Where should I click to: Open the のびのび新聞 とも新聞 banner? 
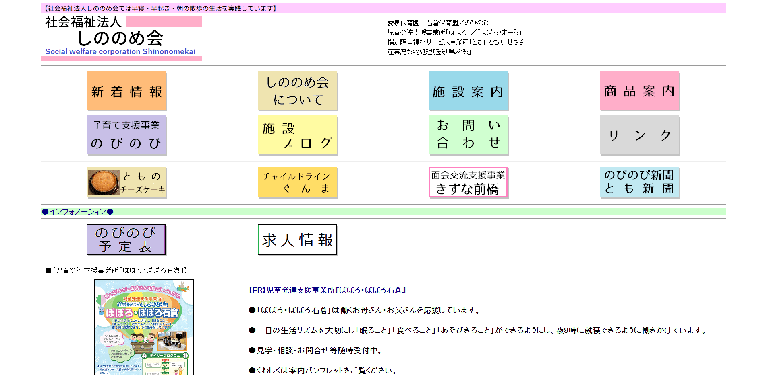(640, 183)
